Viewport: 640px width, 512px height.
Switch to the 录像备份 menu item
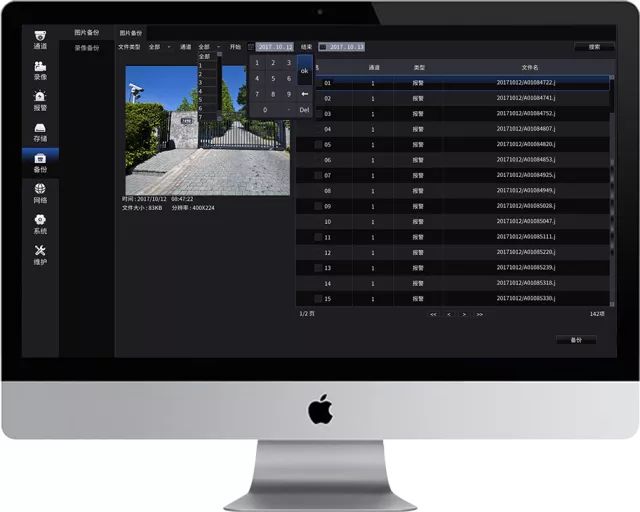click(87, 47)
